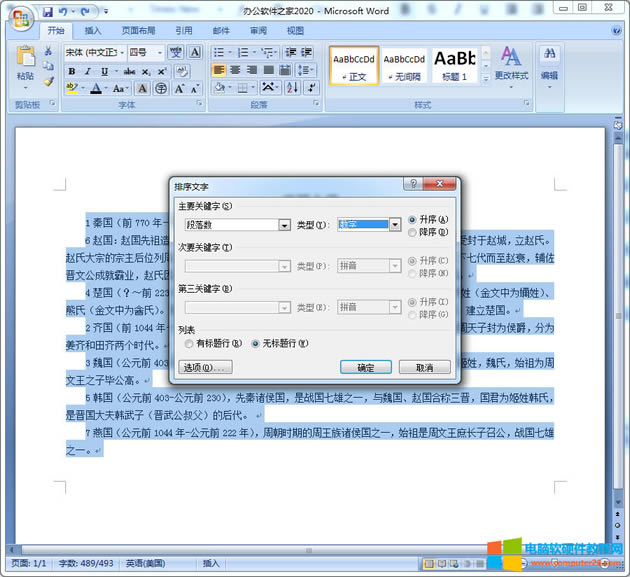Viewport: 630px width, 577px height.
Task: Select the ascending (升序) radio for primary keyword
Action: coord(413,219)
